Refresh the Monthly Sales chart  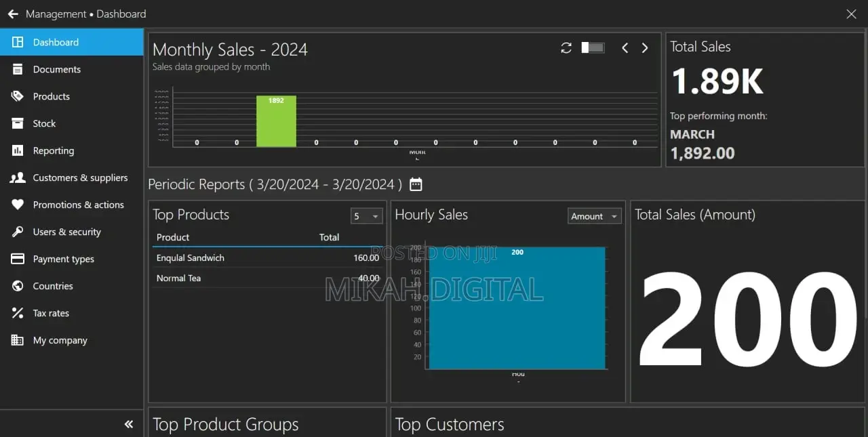click(566, 48)
